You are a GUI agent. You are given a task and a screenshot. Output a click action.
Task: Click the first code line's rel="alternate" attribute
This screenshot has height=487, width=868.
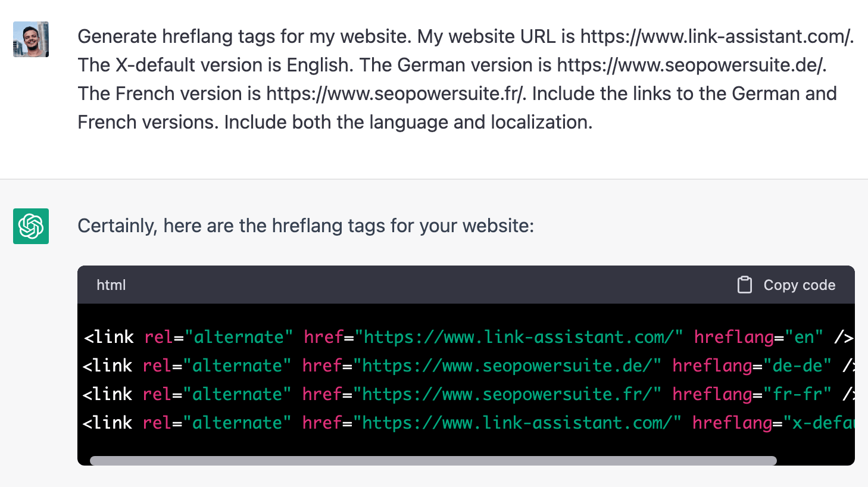[218, 337]
